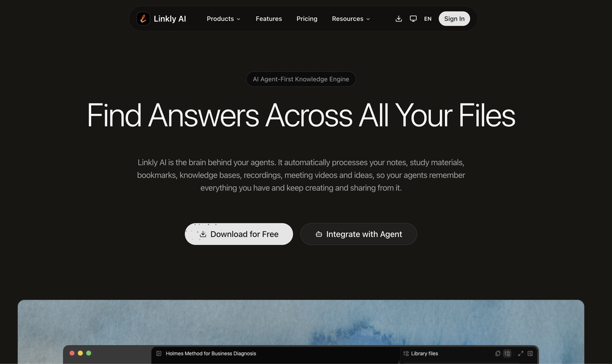This screenshot has height=364, width=612.
Task: Open the EN language selector
Action: [x=428, y=19]
